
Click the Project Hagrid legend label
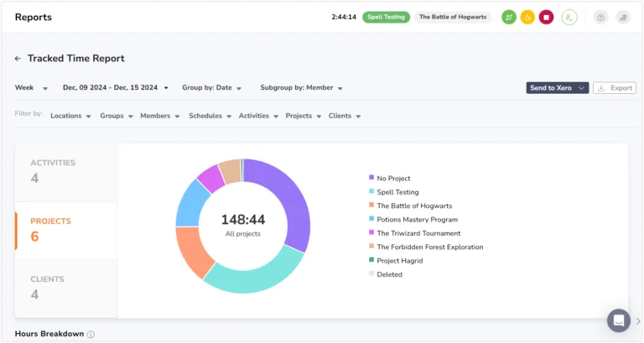[x=400, y=261]
